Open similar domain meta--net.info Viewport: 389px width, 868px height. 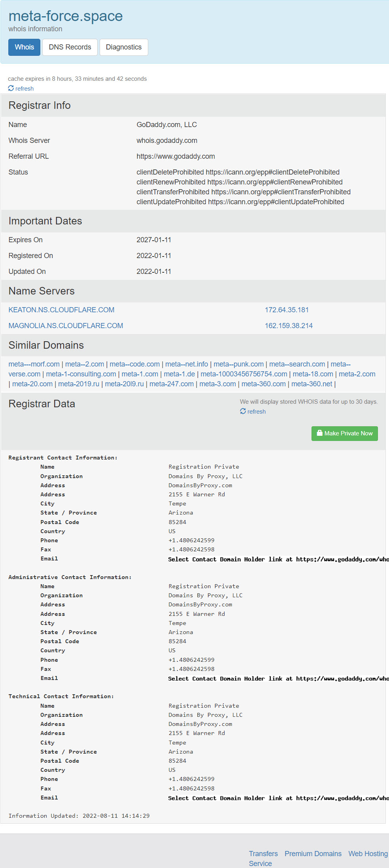(x=187, y=364)
